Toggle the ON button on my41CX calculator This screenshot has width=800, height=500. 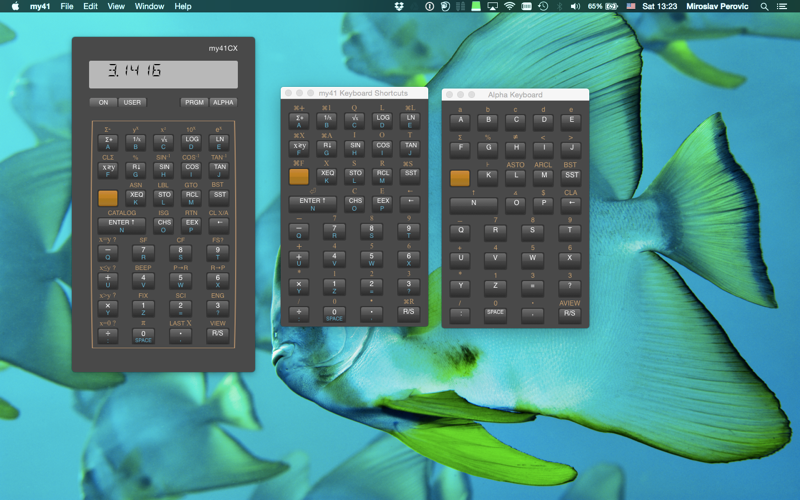(103, 103)
